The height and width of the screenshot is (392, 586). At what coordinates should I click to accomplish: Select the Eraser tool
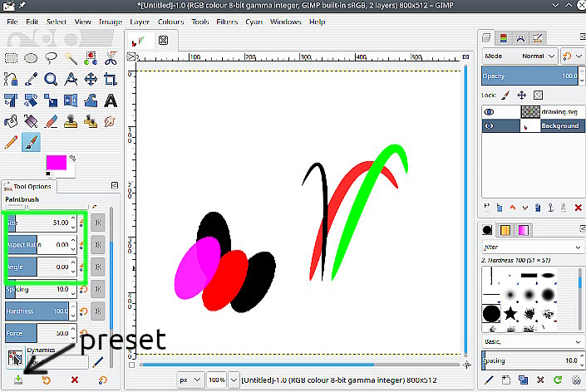(x=51, y=121)
